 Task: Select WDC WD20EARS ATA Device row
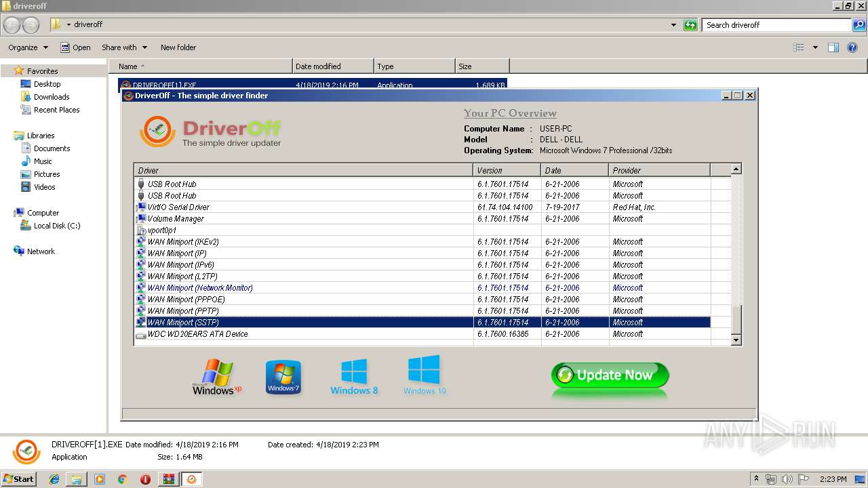click(x=422, y=334)
